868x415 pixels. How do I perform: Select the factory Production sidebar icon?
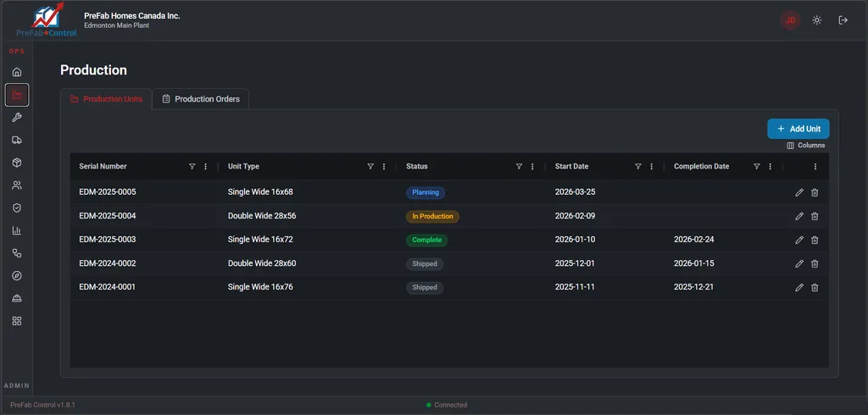tap(17, 95)
